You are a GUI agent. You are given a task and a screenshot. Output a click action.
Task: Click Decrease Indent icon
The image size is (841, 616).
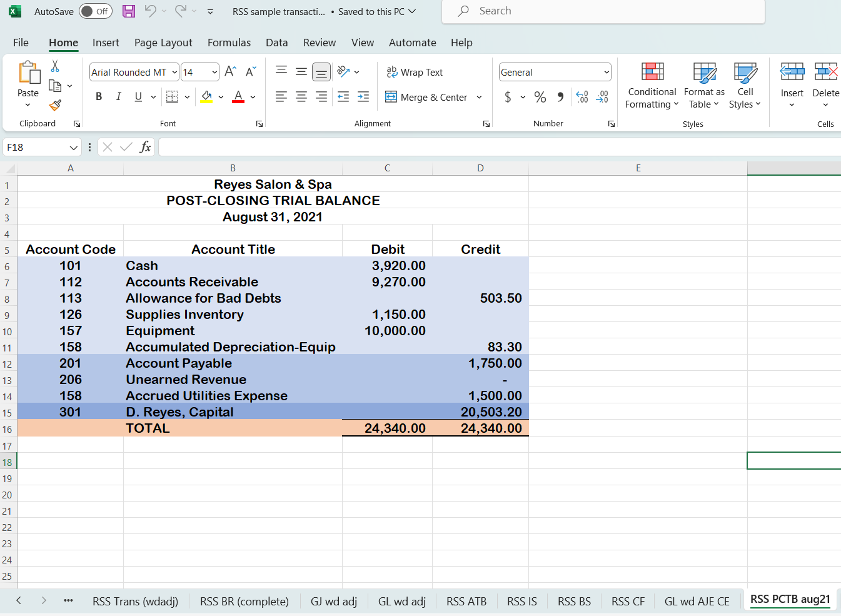coord(343,97)
